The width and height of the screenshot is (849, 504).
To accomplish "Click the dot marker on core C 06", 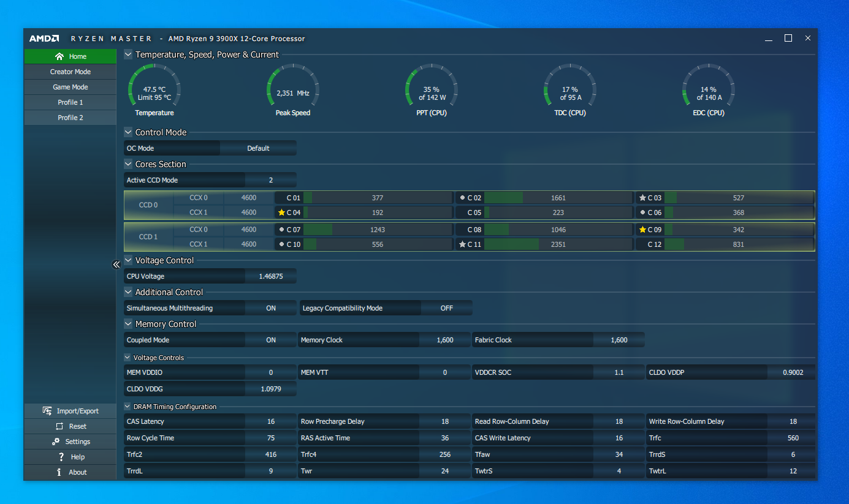I will pos(642,213).
